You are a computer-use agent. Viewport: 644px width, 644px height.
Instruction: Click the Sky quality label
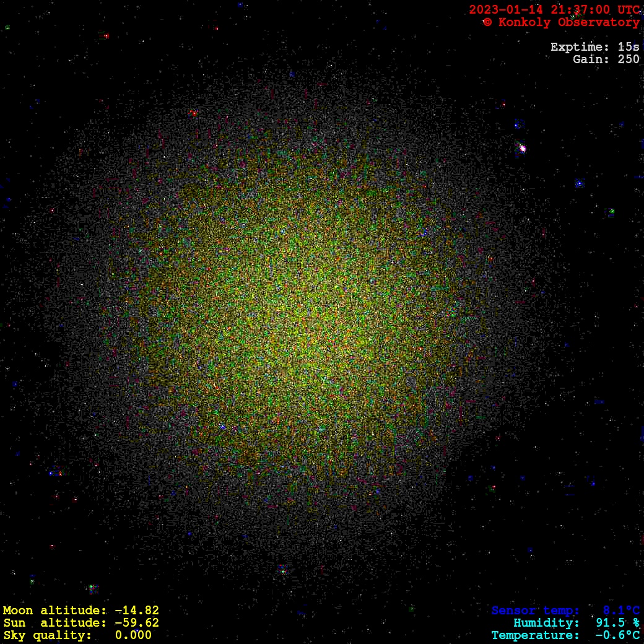47,635
